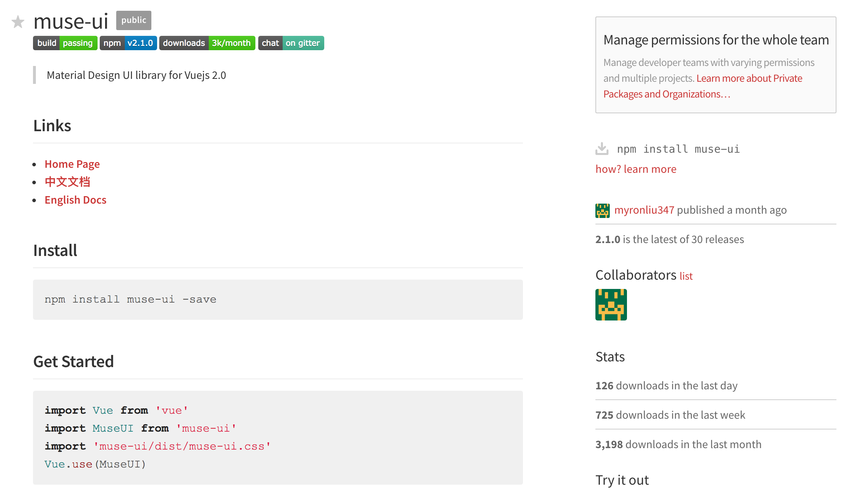The width and height of the screenshot is (868, 494).
Task: Follow Learn more about Private Packages link
Action: (703, 86)
